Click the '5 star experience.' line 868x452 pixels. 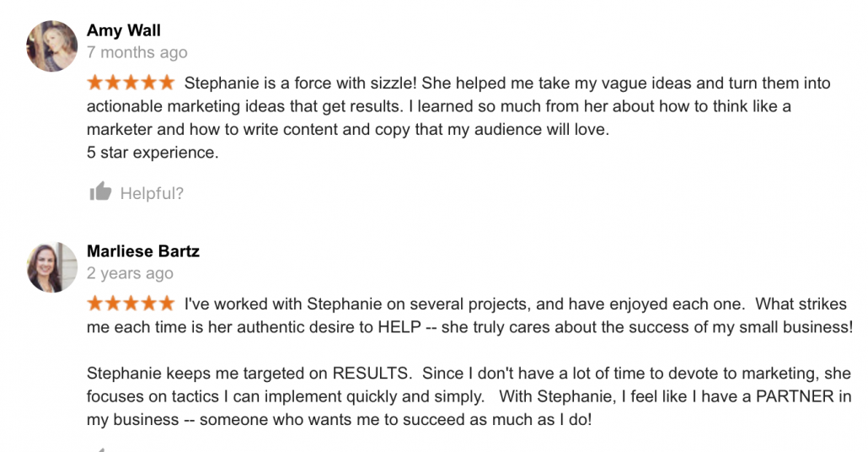(x=153, y=153)
